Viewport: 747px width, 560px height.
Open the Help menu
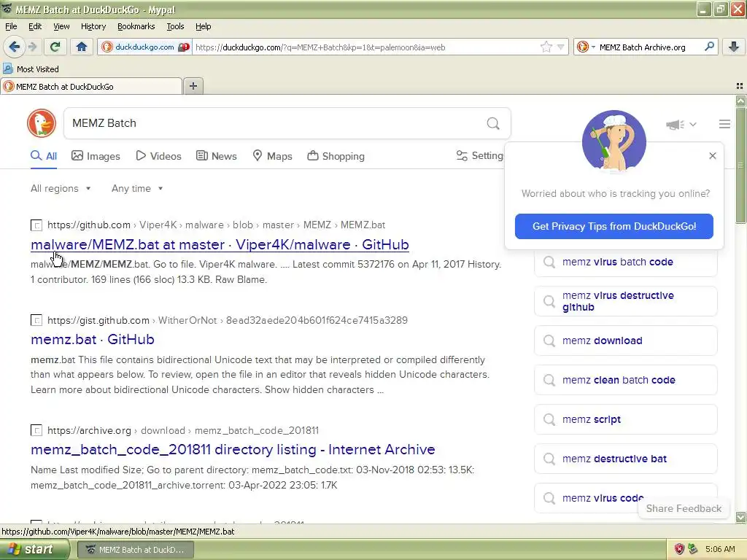[x=203, y=27]
